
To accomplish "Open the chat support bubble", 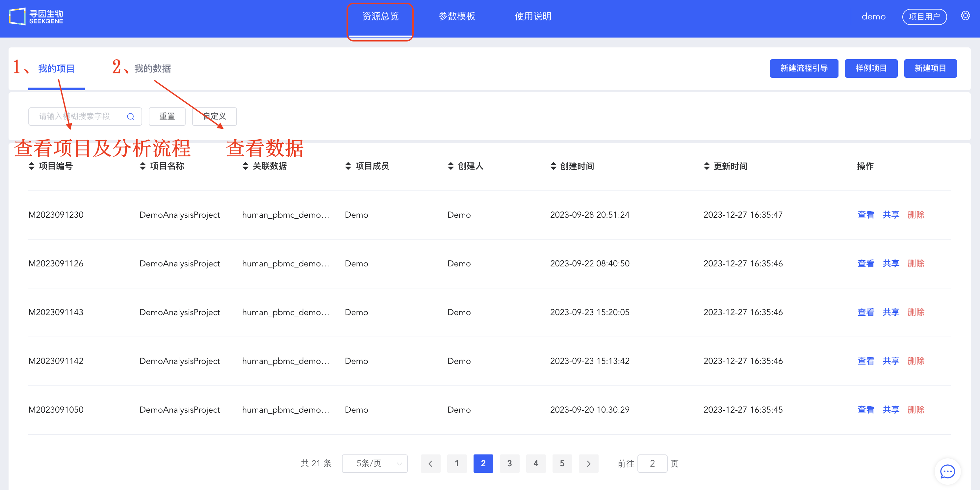I will pyautogui.click(x=947, y=471).
